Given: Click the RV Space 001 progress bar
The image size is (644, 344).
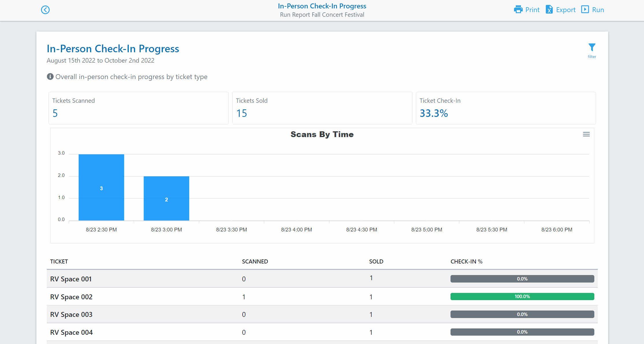Looking at the screenshot, I should (x=522, y=279).
